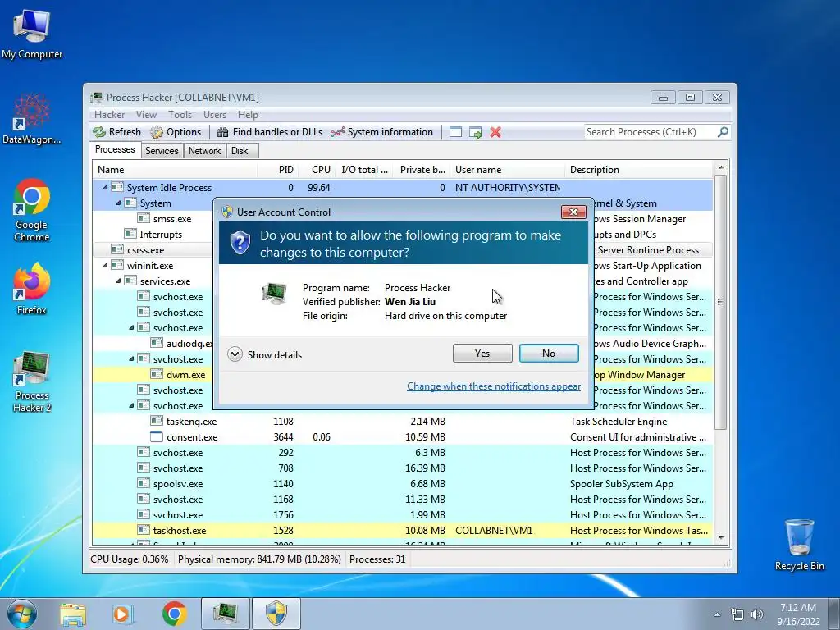Collapse the svchost.exe node above taskeng.exe

point(131,405)
